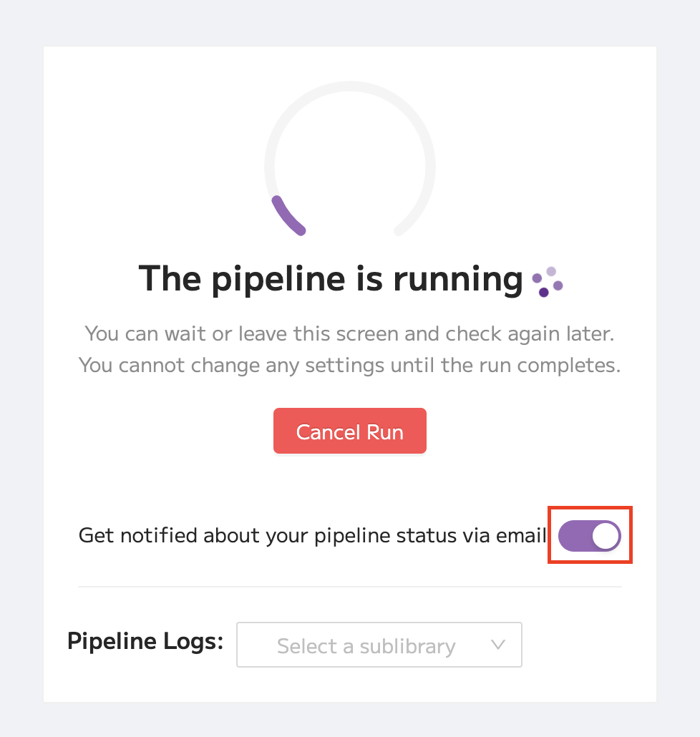
Task: Click the 'You cannot change any settings' message
Action: 350,365
